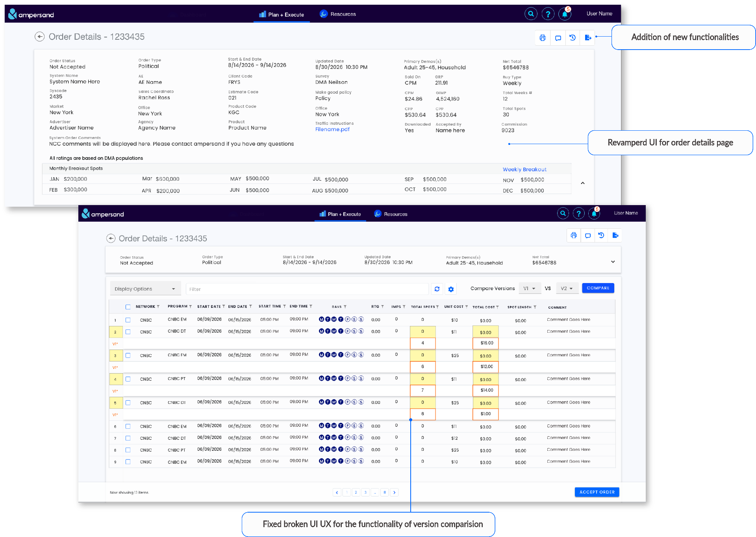Check row 4 CNBC PT checkbox
The image size is (756, 537).
128,379
